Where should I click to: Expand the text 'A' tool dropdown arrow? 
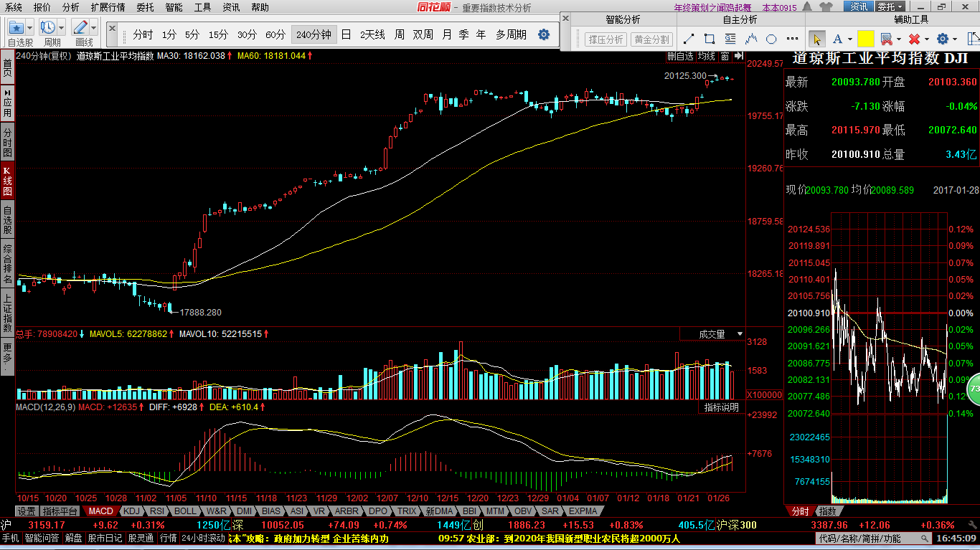point(850,39)
